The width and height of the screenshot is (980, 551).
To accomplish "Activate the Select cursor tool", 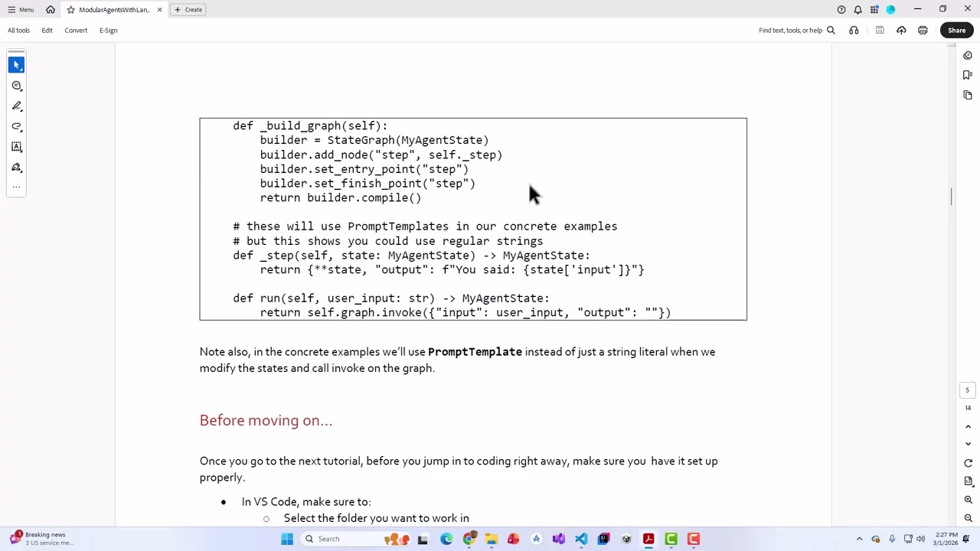I will pyautogui.click(x=17, y=65).
